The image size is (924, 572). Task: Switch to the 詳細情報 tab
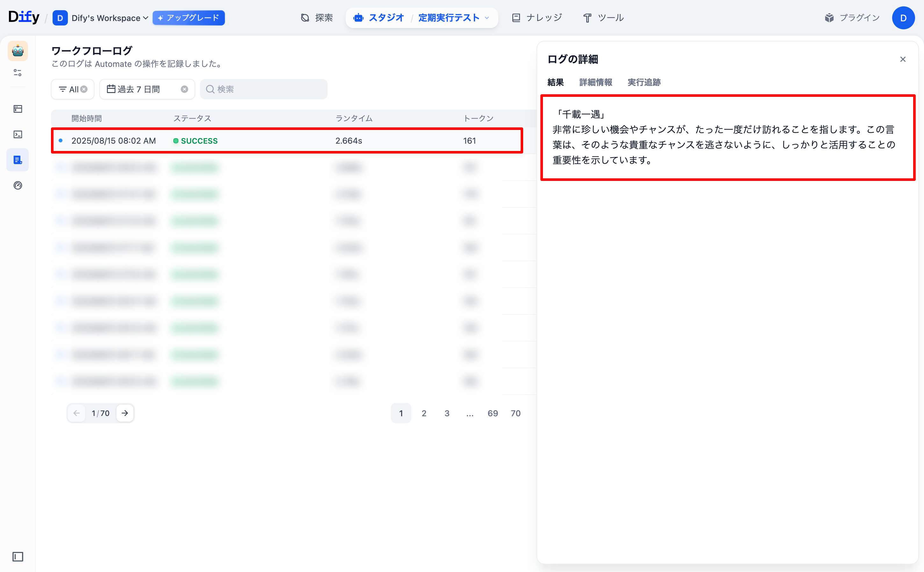pos(596,82)
